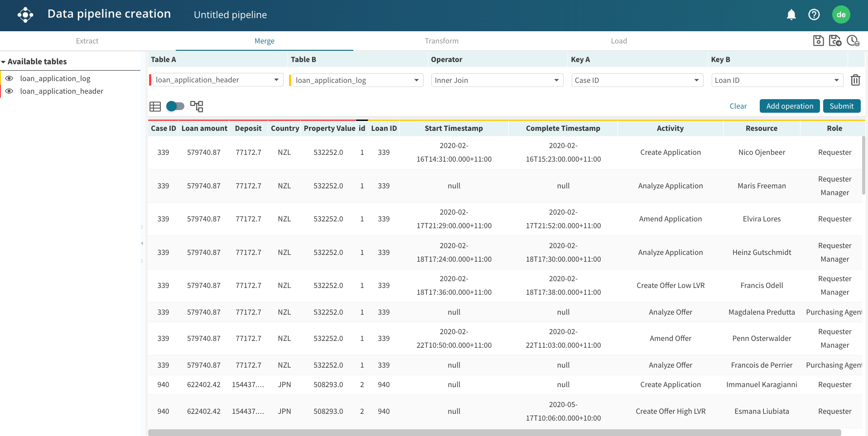Click the save-as pipeline icon

pos(835,41)
